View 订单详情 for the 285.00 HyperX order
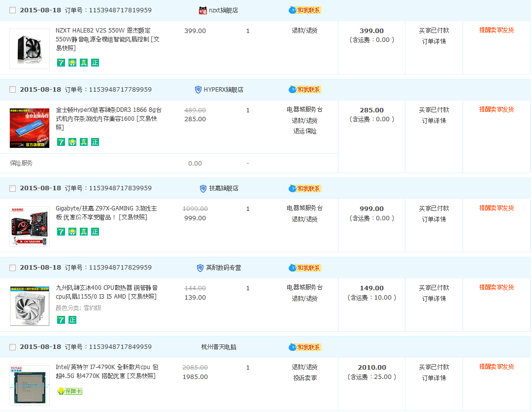 click(434, 121)
